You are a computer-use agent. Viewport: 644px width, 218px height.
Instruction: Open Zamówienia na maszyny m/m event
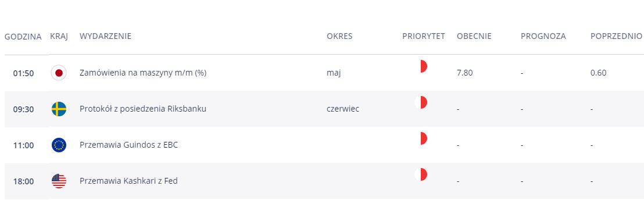click(143, 73)
